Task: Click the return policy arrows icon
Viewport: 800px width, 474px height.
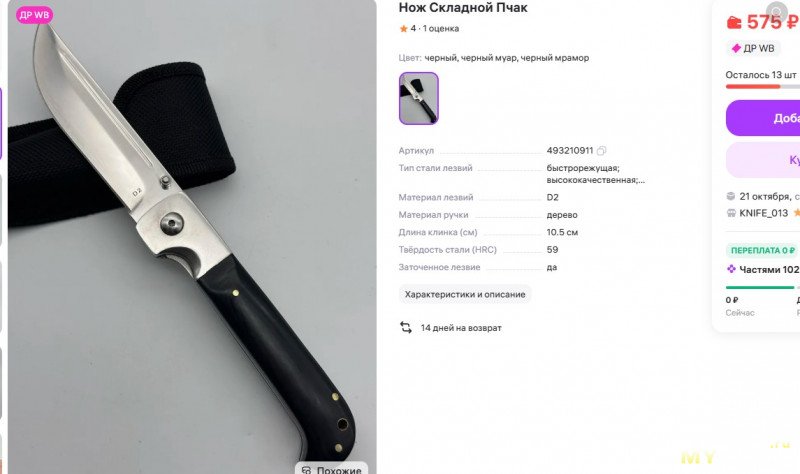Action: [x=406, y=328]
